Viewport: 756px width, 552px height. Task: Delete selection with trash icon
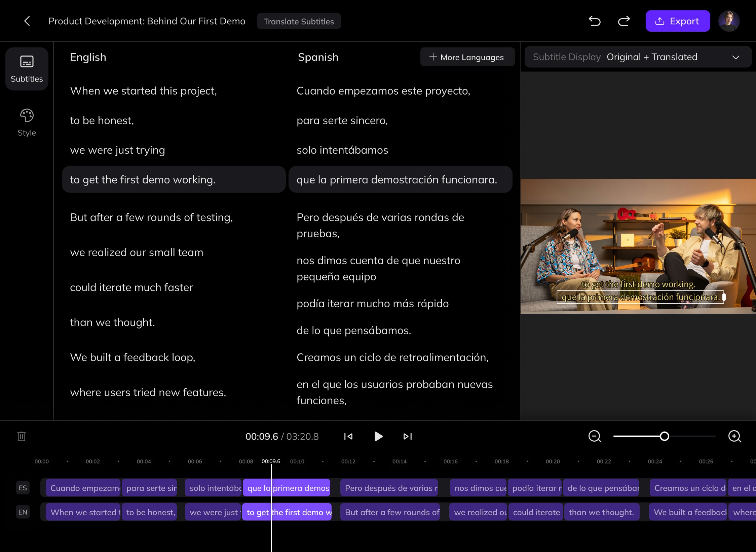click(x=22, y=437)
